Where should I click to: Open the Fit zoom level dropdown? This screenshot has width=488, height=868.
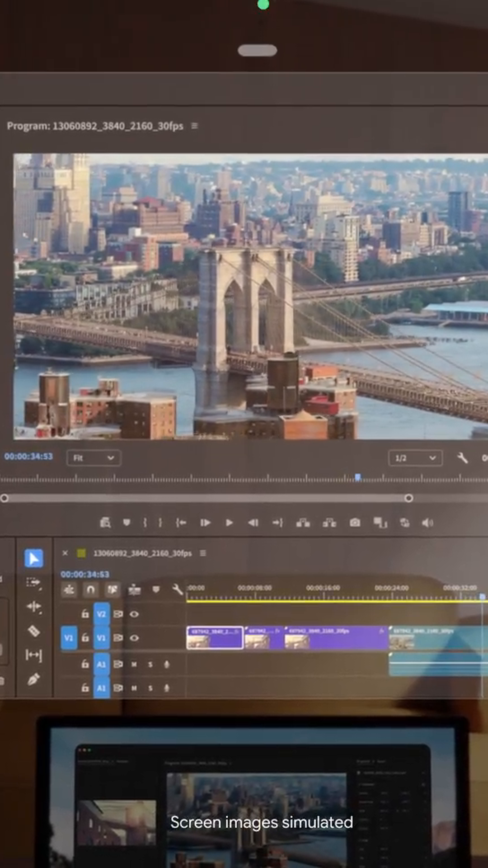(x=94, y=458)
